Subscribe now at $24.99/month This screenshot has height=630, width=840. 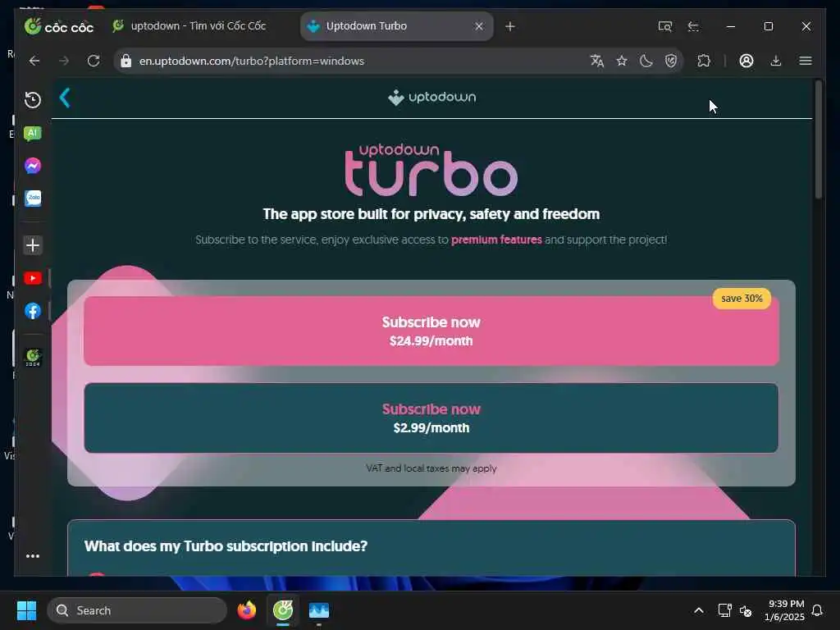[431, 331]
